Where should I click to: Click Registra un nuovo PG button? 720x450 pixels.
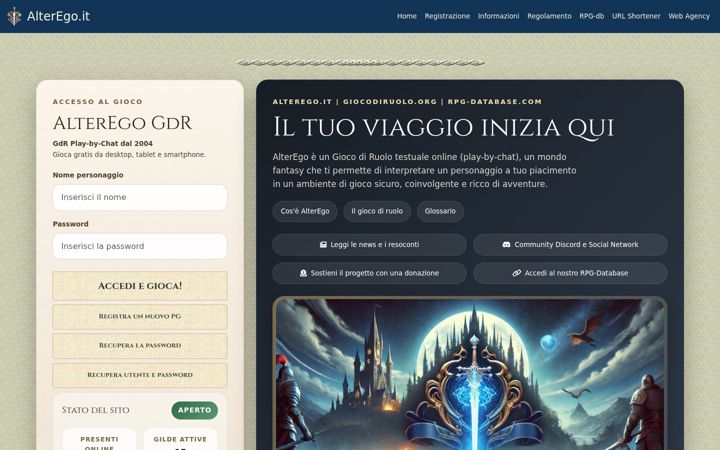click(140, 316)
